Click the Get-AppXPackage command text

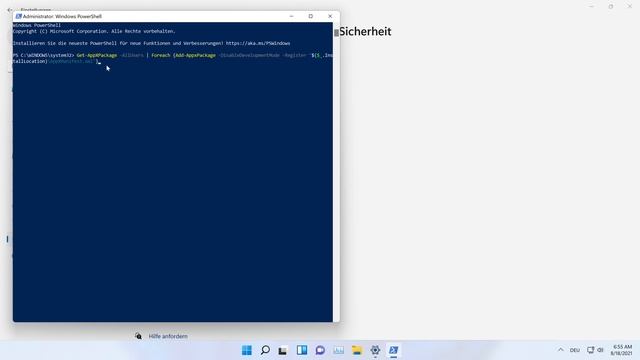pos(97,55)
